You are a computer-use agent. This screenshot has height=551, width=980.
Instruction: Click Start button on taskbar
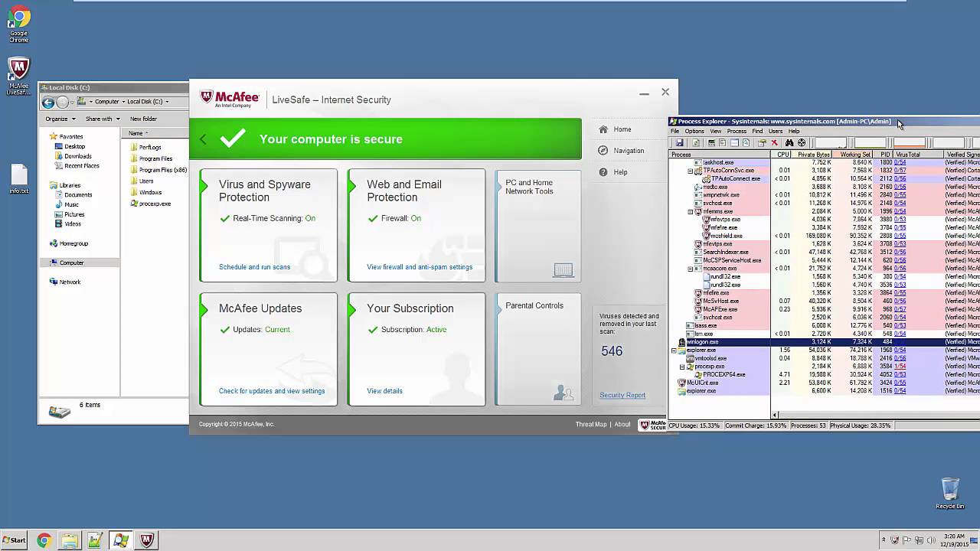14,540
